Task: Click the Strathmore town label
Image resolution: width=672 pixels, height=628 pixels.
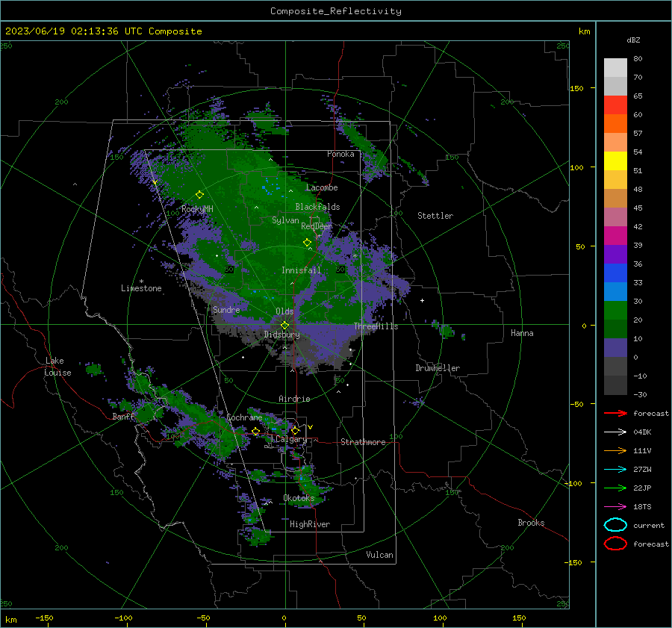Action: tap(363, 442)
